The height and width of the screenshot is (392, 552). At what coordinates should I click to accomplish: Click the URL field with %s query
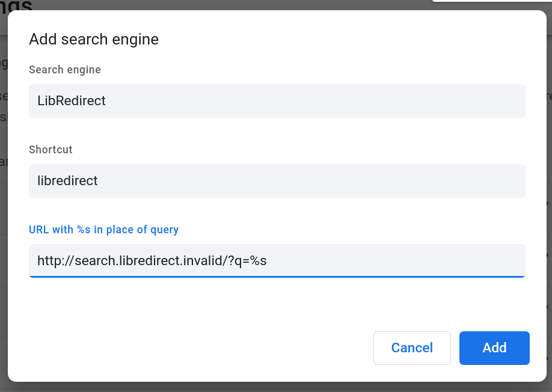tap(277, 260)
